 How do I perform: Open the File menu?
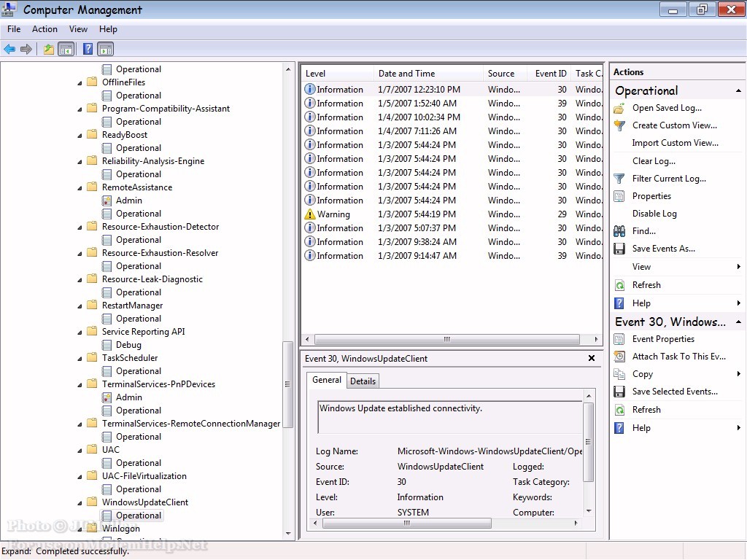pyautogui.click(x=14, y=29)
